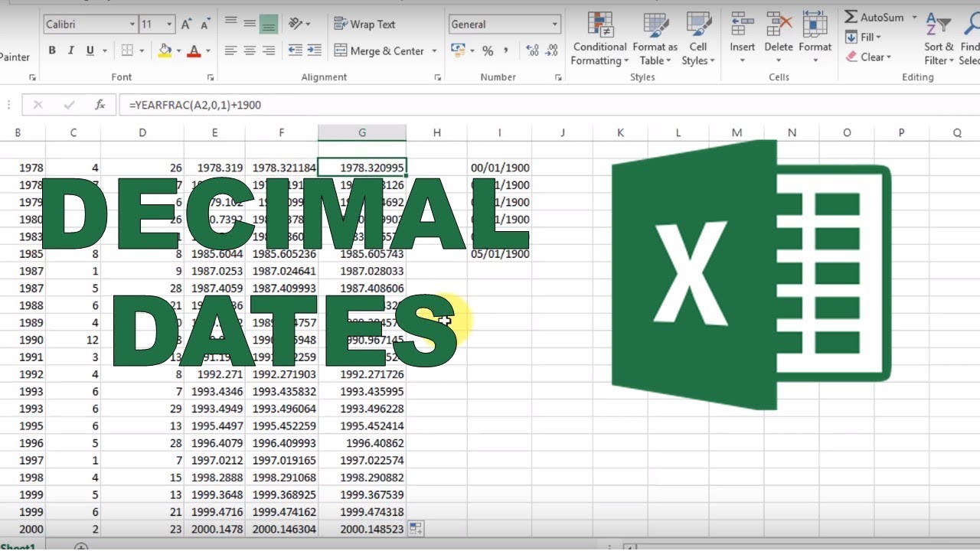Select the center horizontal align icon
The width and height of the screenshot is (980, 551).
click(249, 51)
